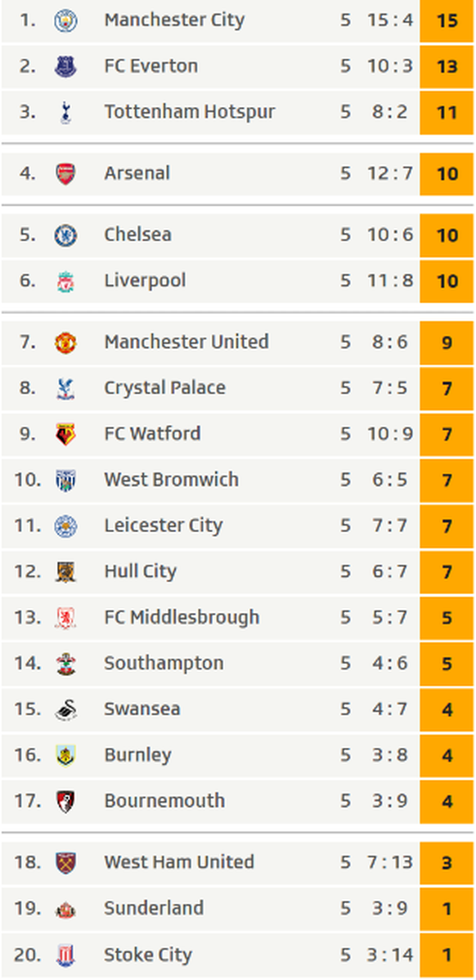Image resolution: width=476 pixels, height=980 pixels.
Task: Click Manchester City's orange 15 points cell
Action: point(447,20)
